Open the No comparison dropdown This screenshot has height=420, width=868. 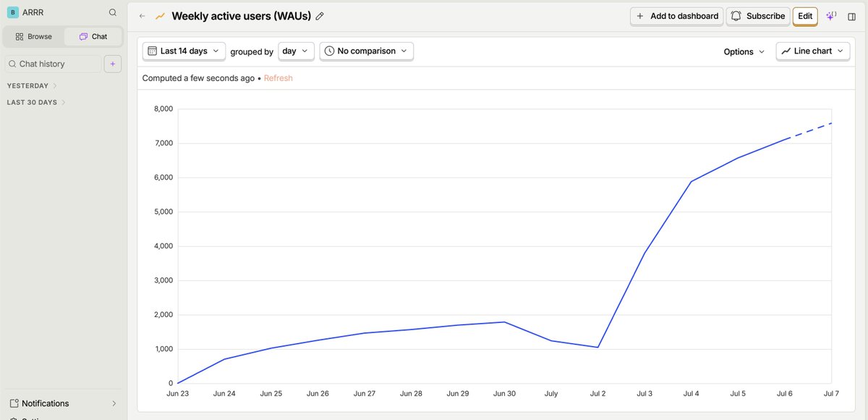[367, 51]
